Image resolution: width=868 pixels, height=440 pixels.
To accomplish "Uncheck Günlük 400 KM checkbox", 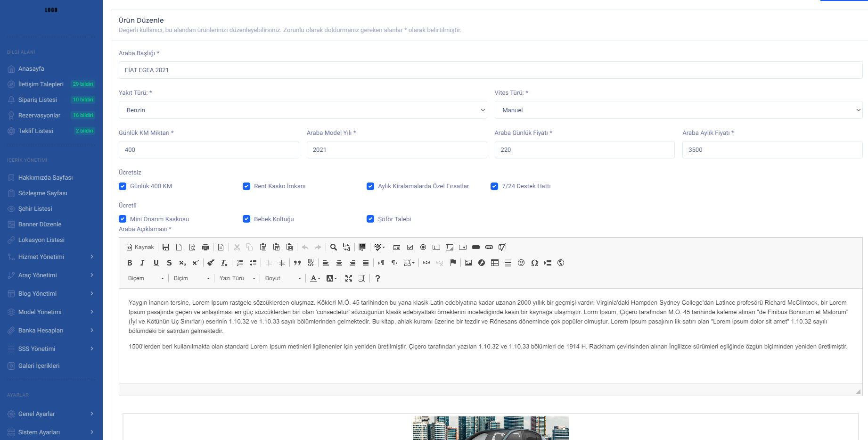I will pos(123,186).
